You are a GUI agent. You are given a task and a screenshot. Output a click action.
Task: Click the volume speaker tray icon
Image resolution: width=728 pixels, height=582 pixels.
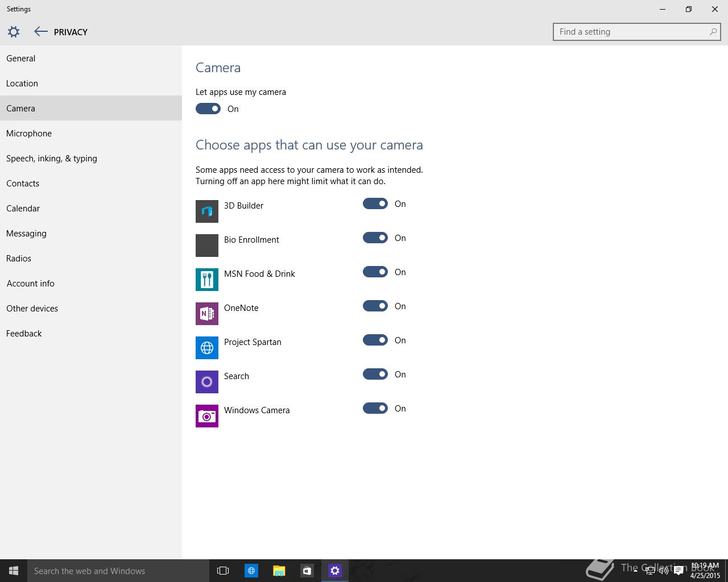tap(664, 571)
